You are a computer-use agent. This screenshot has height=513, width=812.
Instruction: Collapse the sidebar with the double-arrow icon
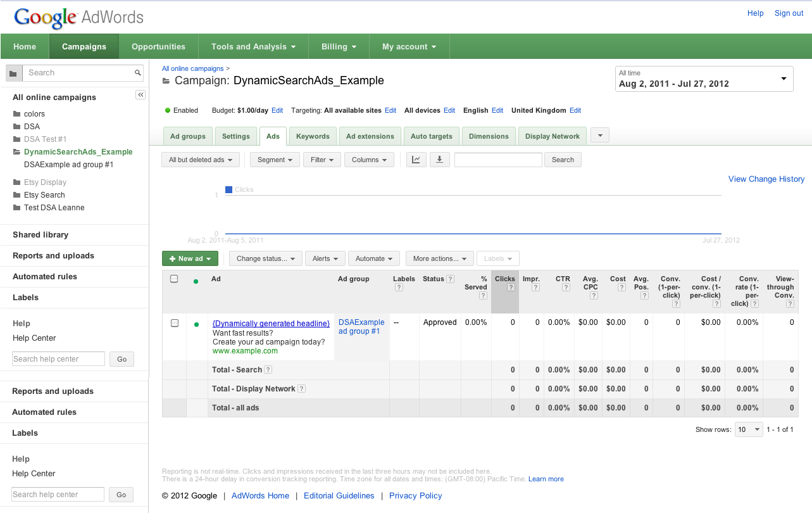click(x=141, y=95)
